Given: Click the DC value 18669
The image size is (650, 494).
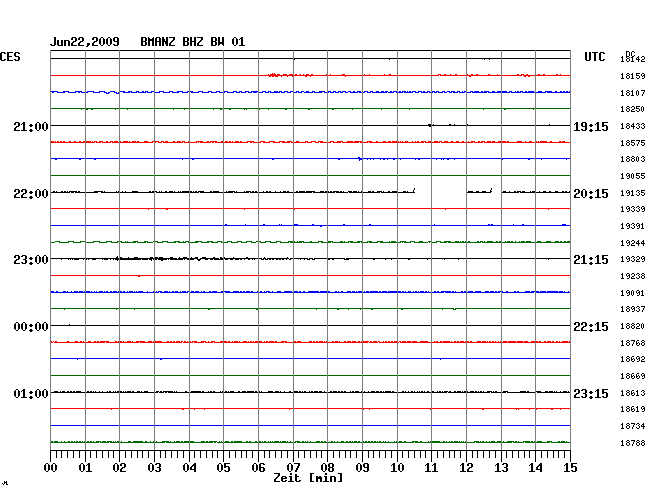Looking at the screenshot, I should 633,376.
